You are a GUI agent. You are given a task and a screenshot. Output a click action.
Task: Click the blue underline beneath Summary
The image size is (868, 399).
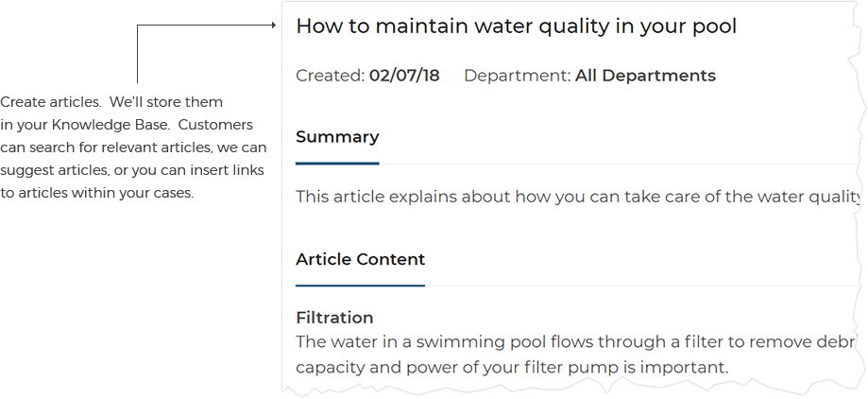pos(337,164)
